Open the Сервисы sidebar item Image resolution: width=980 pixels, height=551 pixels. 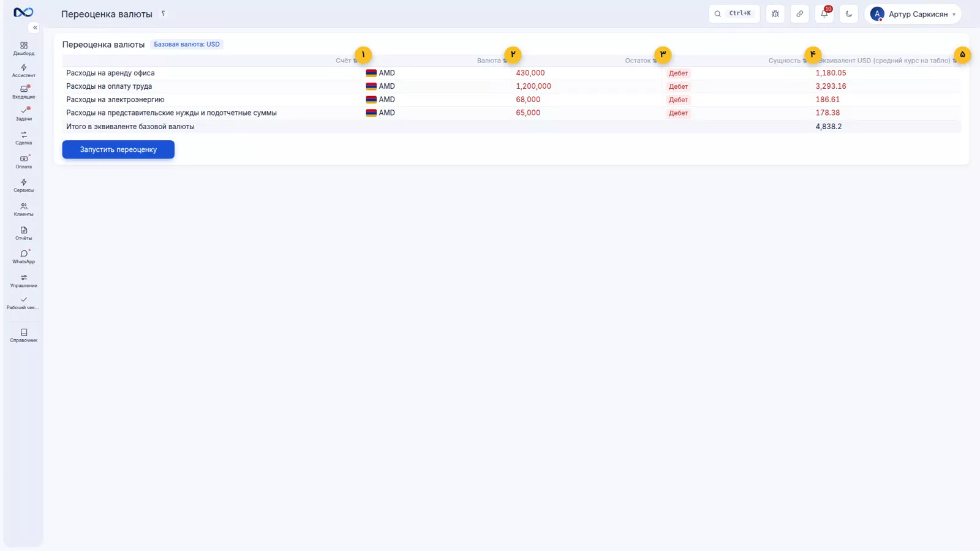pos(23,186)
